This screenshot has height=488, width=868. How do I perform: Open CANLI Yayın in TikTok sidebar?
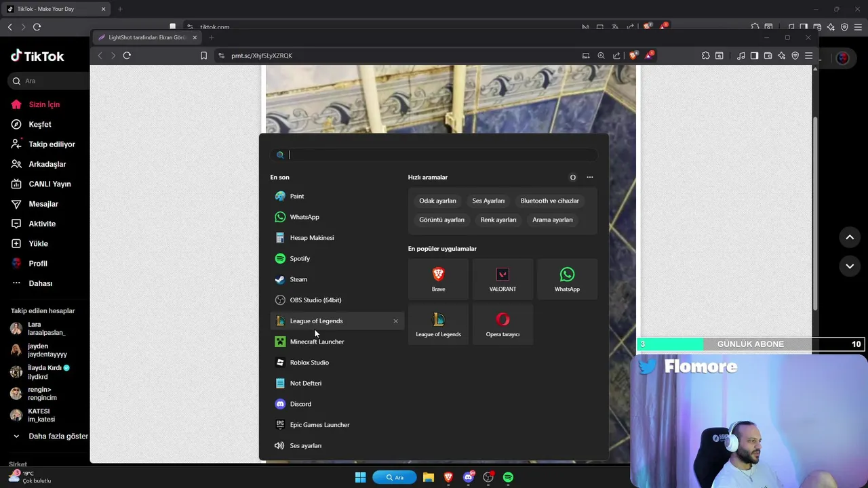pyautogui.click(x=41, y=184)
